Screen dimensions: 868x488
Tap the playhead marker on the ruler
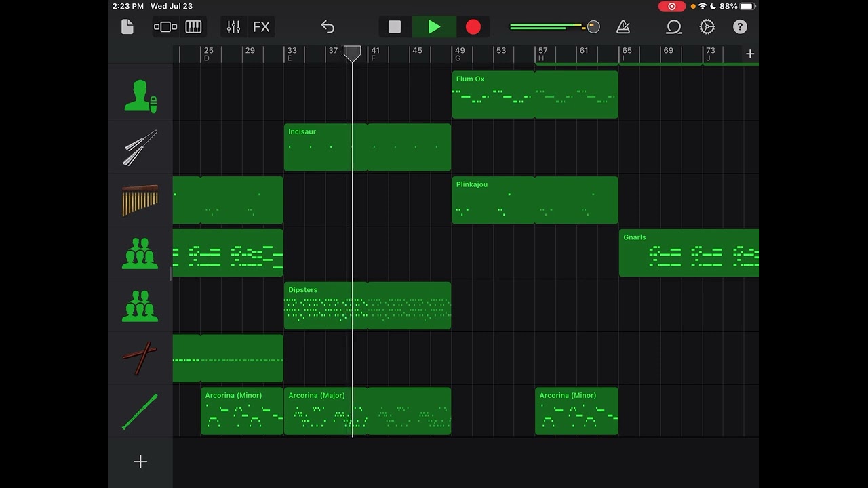tap(352, 54)
